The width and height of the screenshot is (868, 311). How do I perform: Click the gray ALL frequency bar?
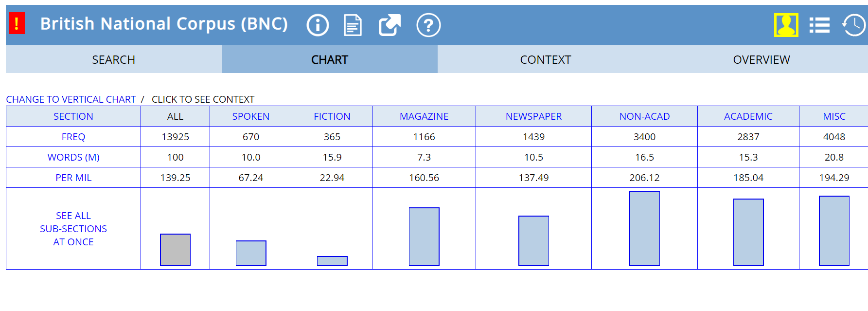pyautogui.click(x=175, y=250)
